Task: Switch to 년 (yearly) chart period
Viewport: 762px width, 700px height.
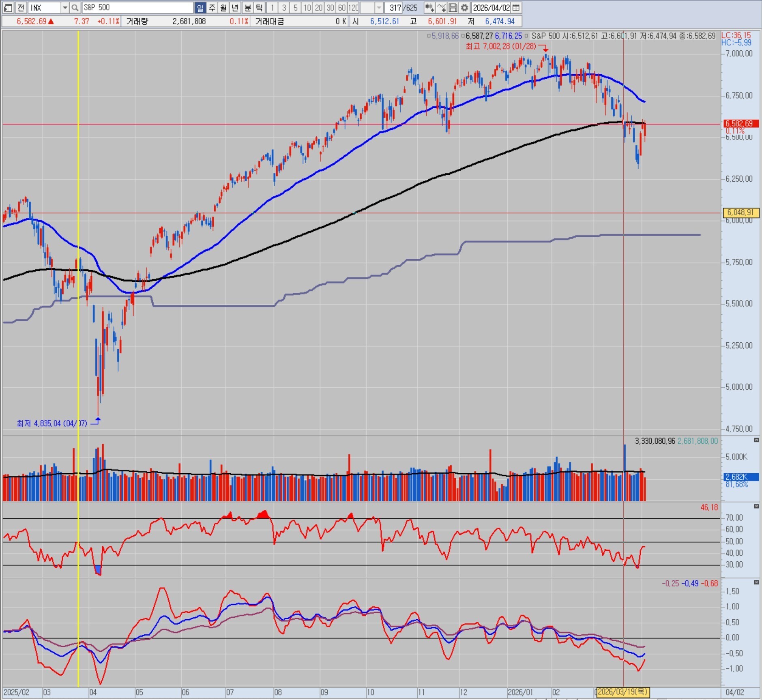Action: tap(235, 7)
